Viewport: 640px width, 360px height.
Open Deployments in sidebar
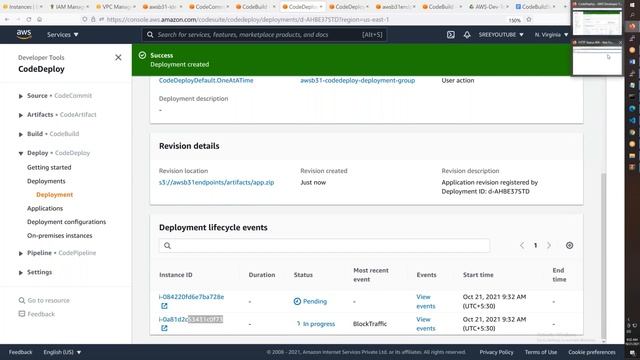46,181
